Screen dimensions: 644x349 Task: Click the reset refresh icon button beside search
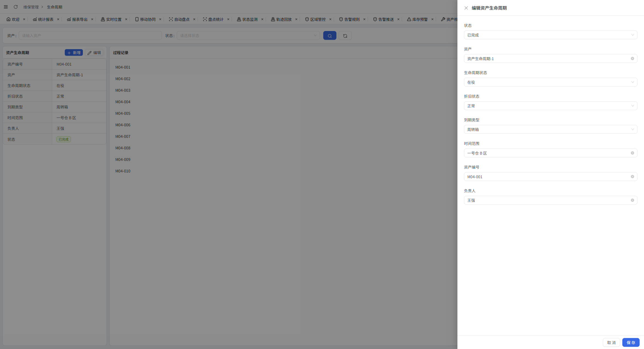pyautogui.click(x=345, y=36)
